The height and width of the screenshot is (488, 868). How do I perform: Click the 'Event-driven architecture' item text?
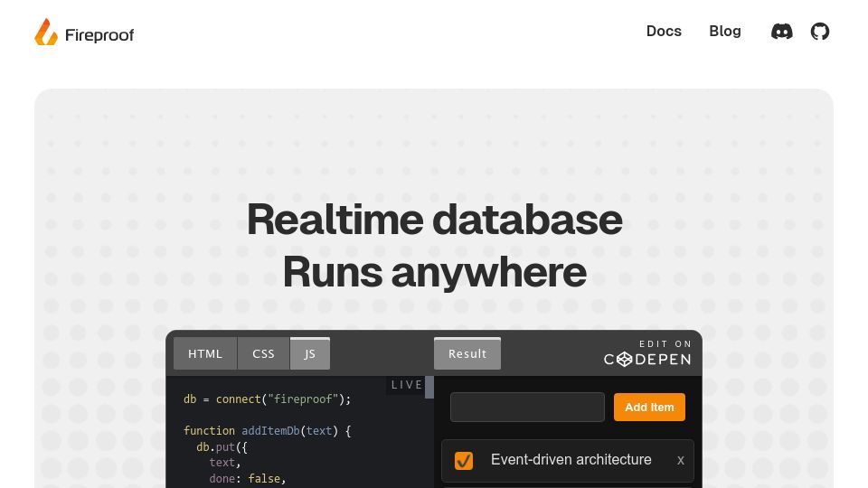pyautogui.click(x=571, y=460)
